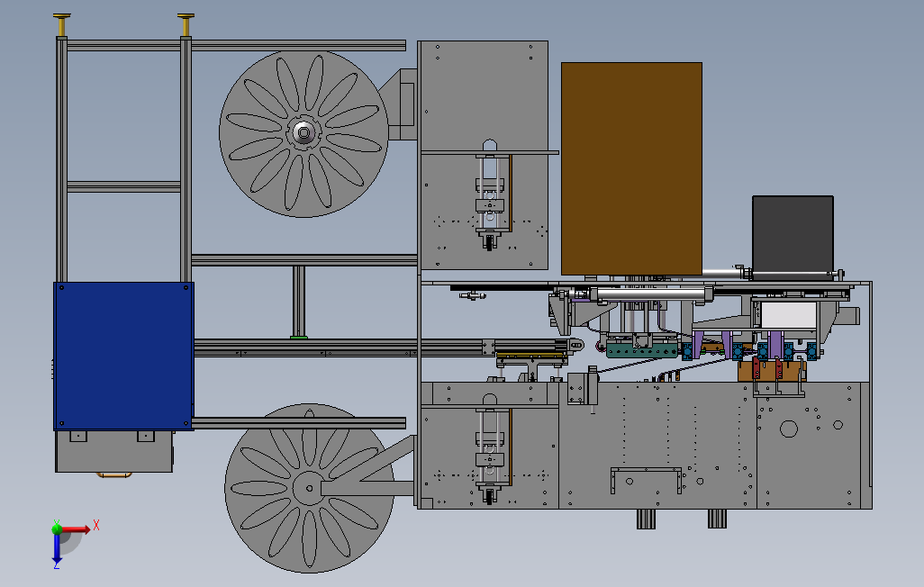Screen dimensions: 924x587
Task: Select the gray box under blue panel
Action: click(114, 451)
